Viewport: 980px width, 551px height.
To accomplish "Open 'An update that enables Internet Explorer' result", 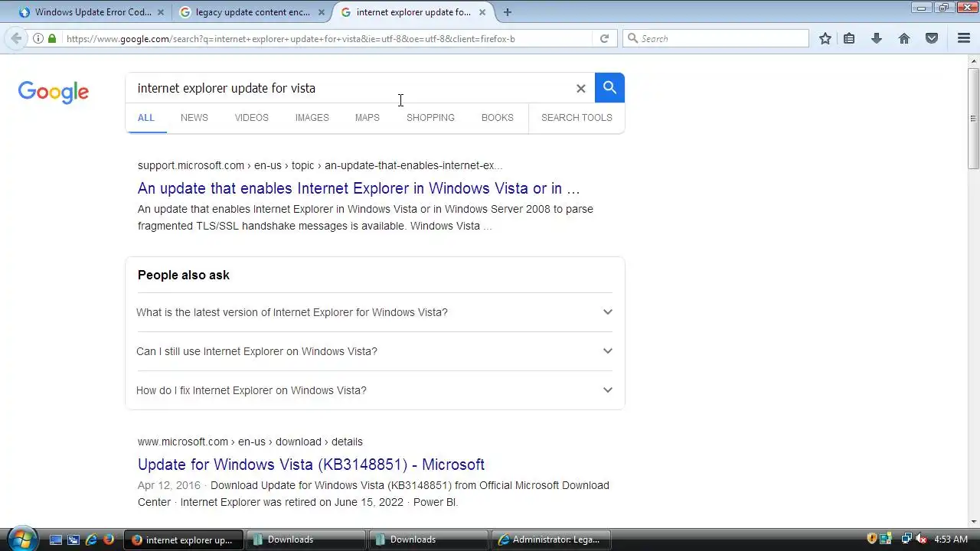I will 358,188.
